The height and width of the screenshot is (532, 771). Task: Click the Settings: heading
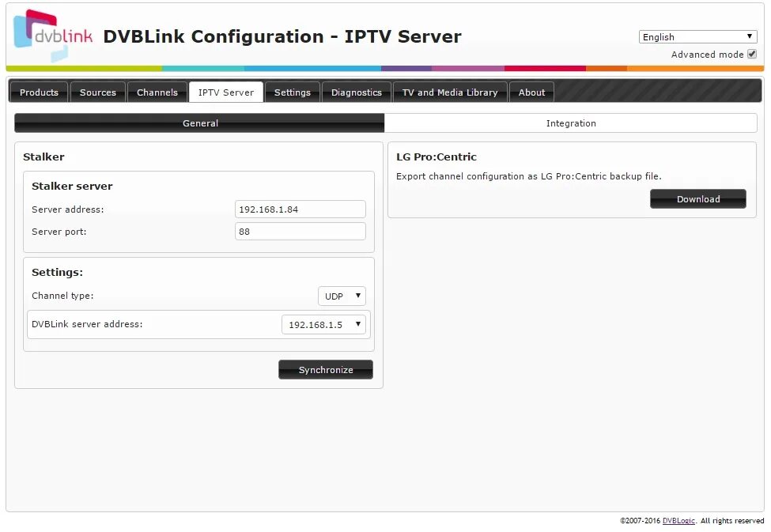[57, 273]
